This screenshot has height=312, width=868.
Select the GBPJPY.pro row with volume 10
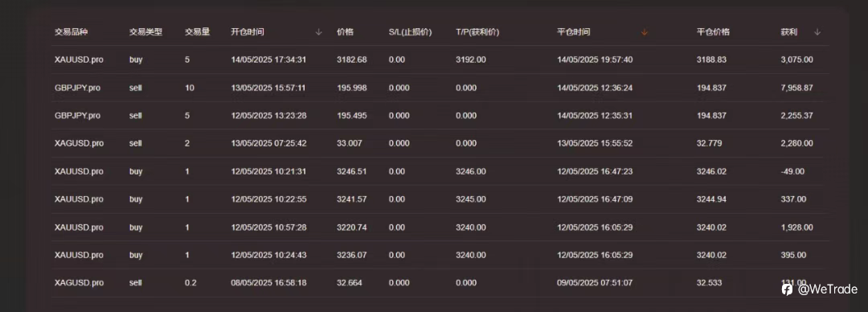click(440, 88)
